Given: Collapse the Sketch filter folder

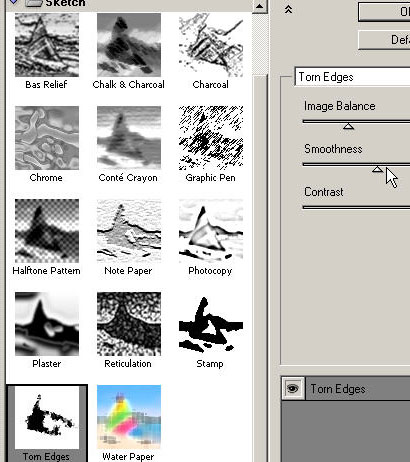Looking at the screenshot, I should click(14, 2).
